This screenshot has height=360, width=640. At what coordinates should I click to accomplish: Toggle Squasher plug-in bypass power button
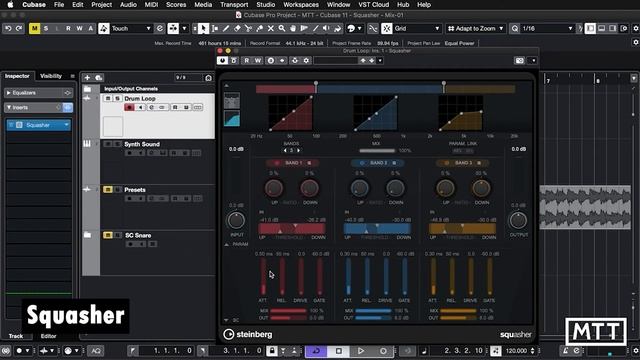pos(222,60)
